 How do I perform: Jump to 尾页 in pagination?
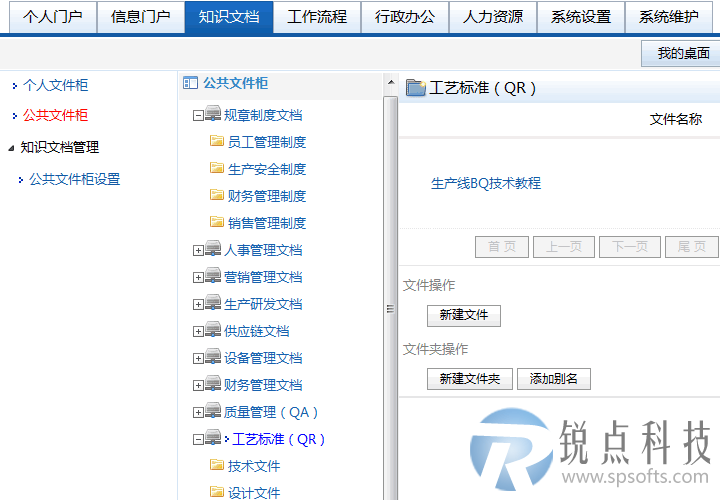coord(692,247)
